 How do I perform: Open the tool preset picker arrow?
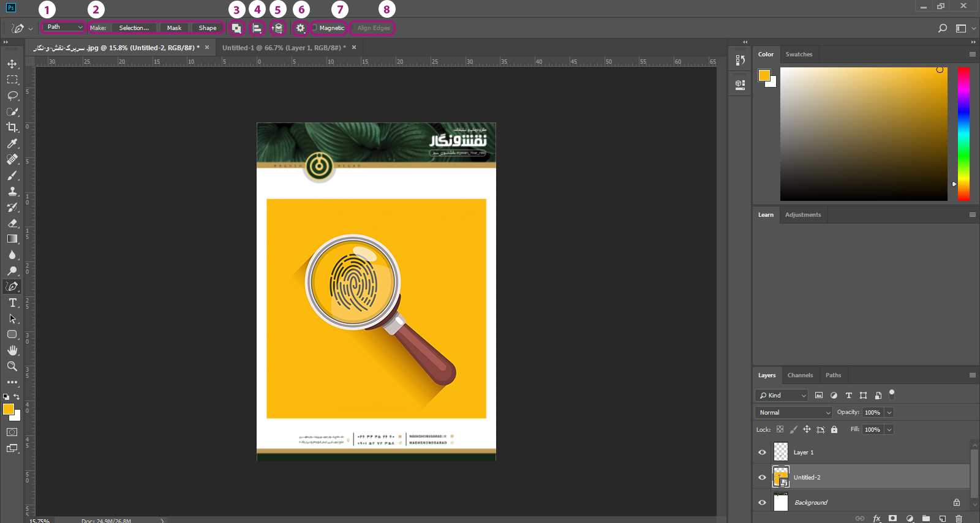[x=31, y=29]
